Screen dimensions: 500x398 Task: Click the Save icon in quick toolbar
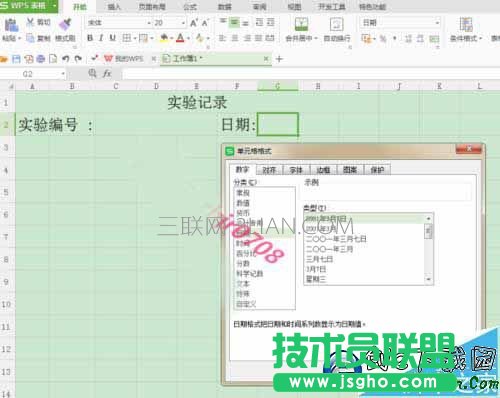(16, 59)
